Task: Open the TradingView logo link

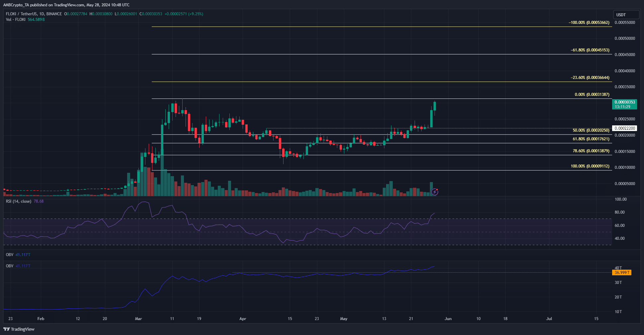Action: click(x=19, y=329)
